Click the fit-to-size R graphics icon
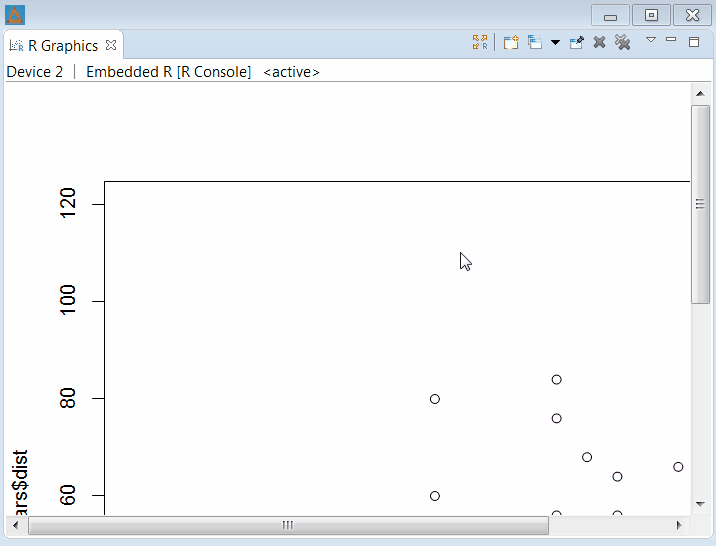Screen dimensions: 716x546 [480, 42]
